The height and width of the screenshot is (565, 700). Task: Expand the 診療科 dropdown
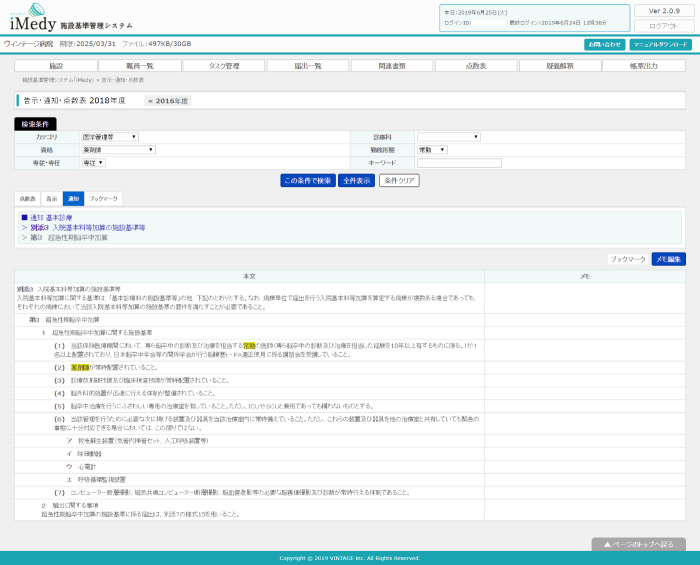448,136
